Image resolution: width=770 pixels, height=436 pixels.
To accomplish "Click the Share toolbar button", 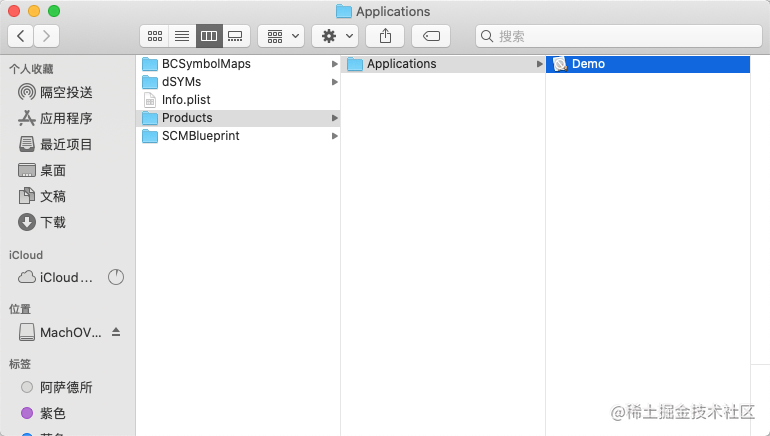I will (x=385, y=36).
